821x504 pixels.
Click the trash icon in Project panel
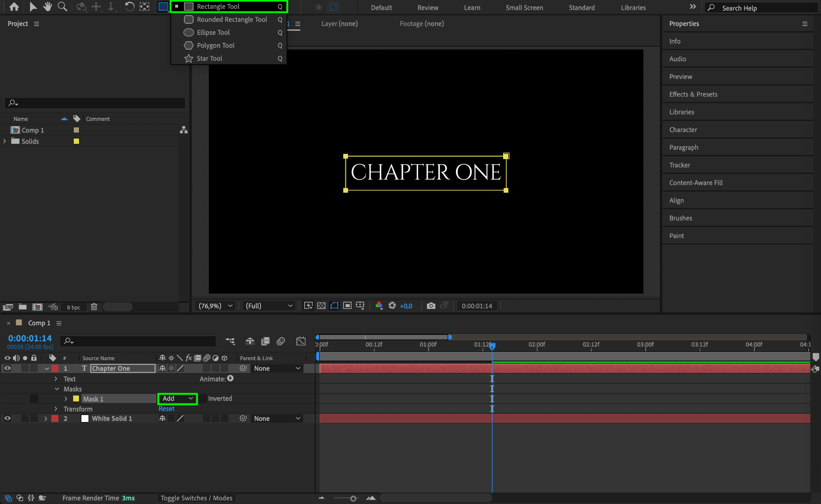94,307
